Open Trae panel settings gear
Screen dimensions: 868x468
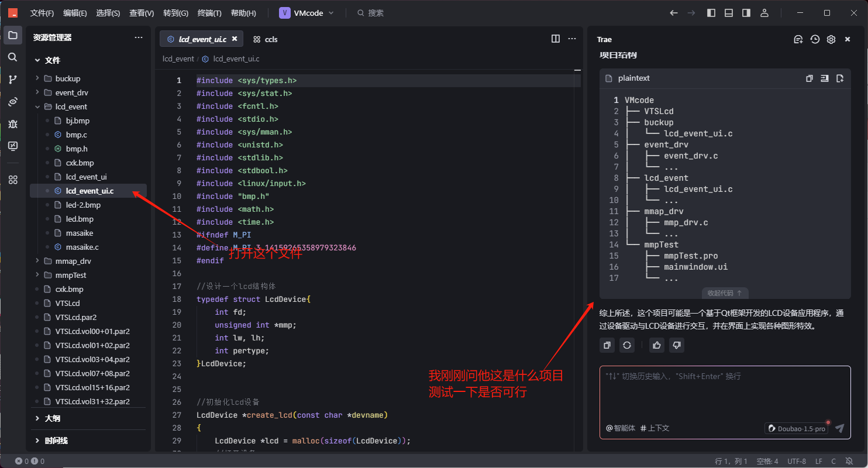pos(831,39)
